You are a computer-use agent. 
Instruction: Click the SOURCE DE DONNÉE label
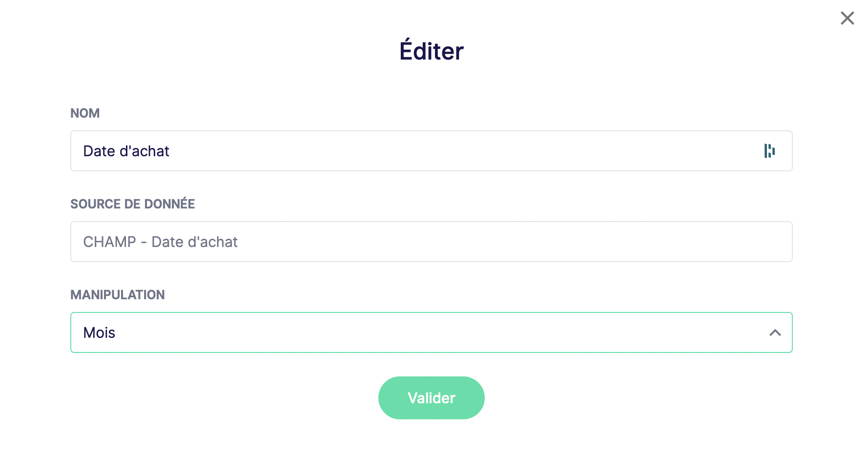132,204
